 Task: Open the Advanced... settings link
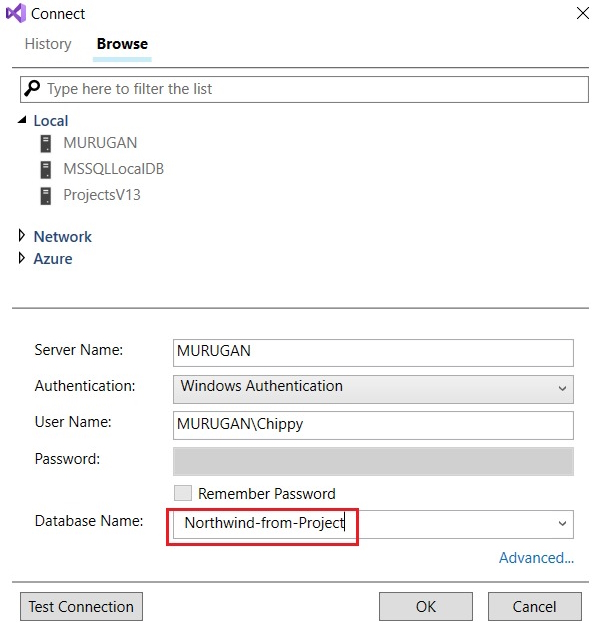[x=536, y=558]
